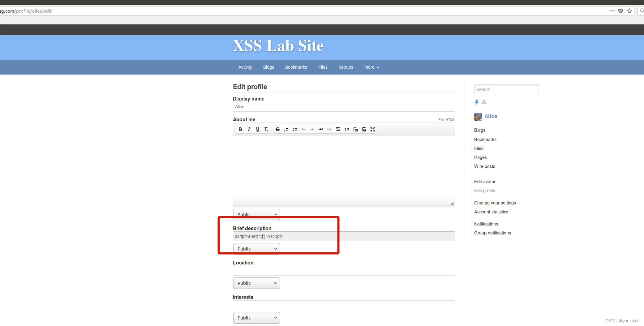Open Change your settings link
644x326 pixels.
tap(495, 203)
